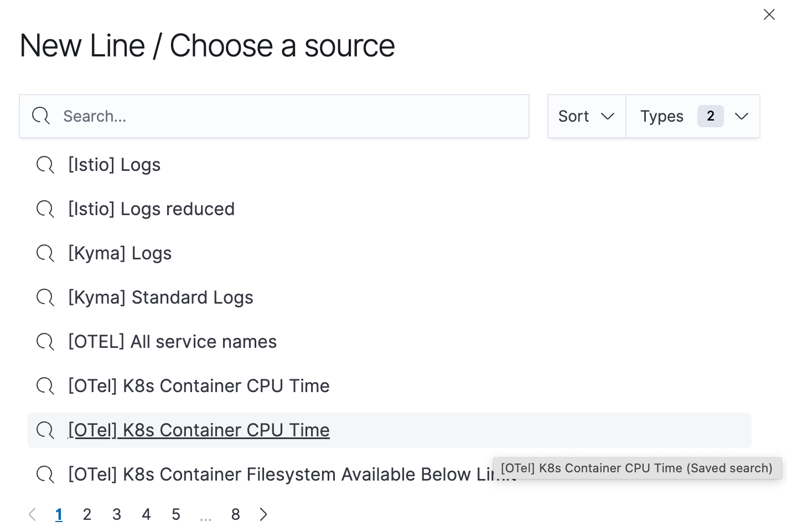Select the [Istio] Logs saved search
Image resolution: width=787 pixels, height=532 pixels.
tap(114, 165)
